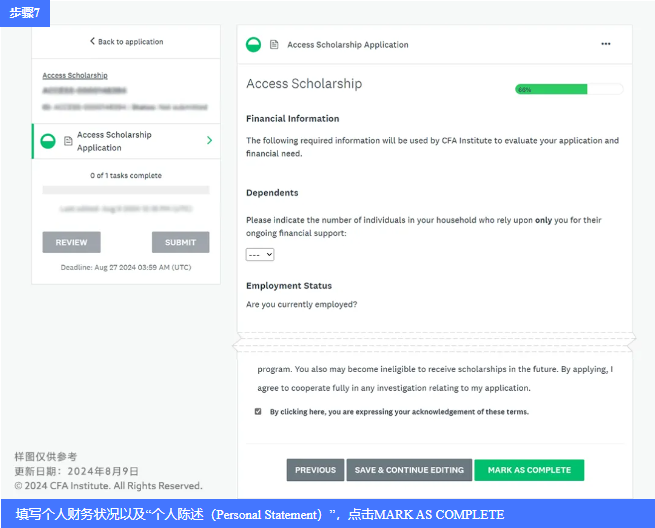Click the green chevron beside sidebar task
The image size is (655, 528).
(x=210, y=140)
